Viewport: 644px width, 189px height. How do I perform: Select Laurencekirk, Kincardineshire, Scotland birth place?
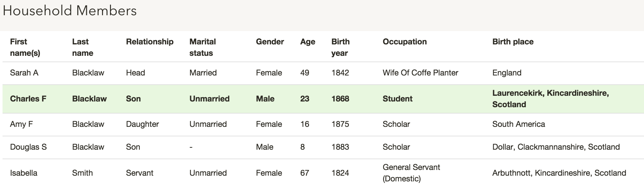551,99
